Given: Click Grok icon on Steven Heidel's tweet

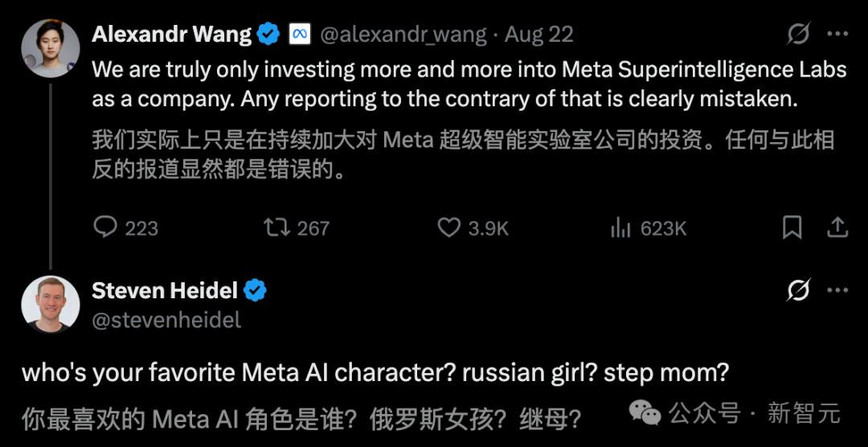Looking at the screenshot, I should [x=799, y=290].
